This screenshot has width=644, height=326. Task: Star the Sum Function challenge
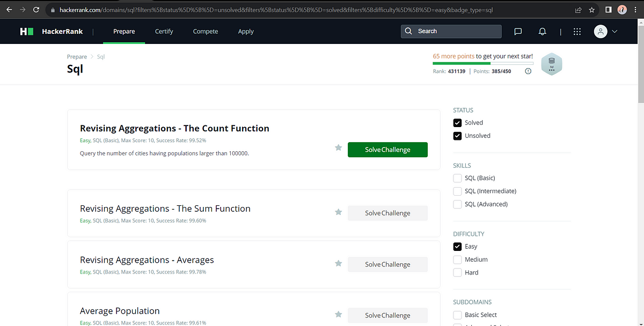pos(339,212)
